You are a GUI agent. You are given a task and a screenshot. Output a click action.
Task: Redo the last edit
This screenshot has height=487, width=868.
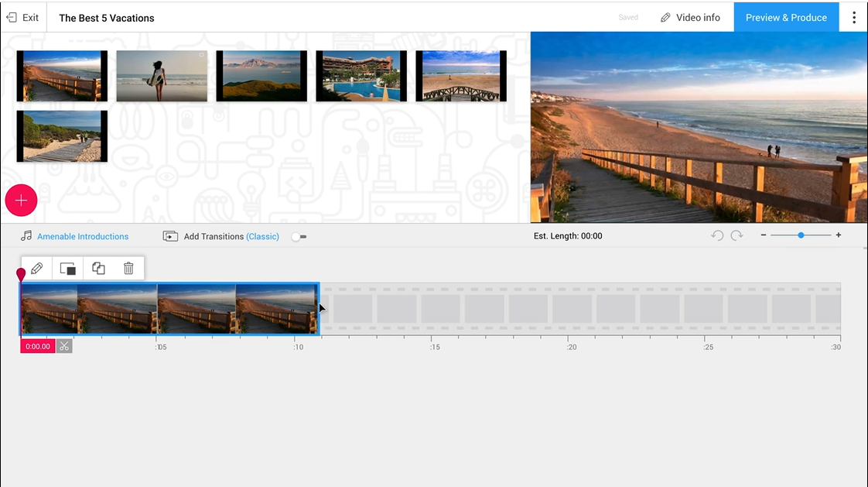736,235
